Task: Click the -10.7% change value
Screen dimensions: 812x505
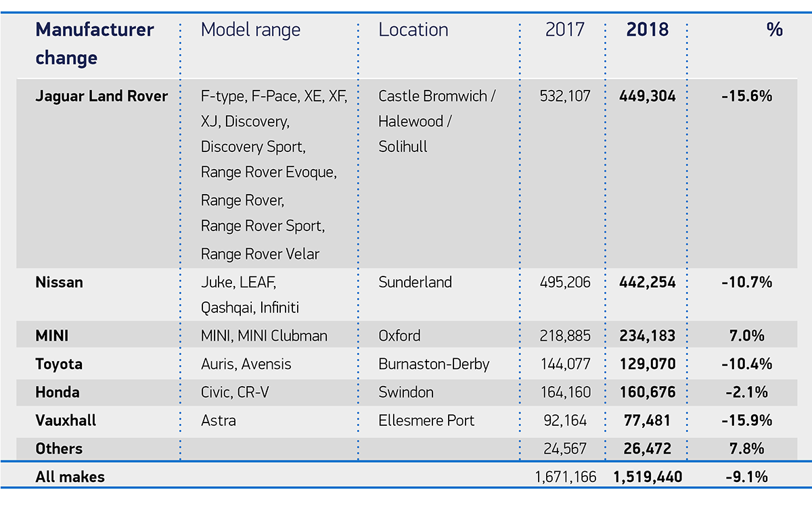Action: [747, 282]
